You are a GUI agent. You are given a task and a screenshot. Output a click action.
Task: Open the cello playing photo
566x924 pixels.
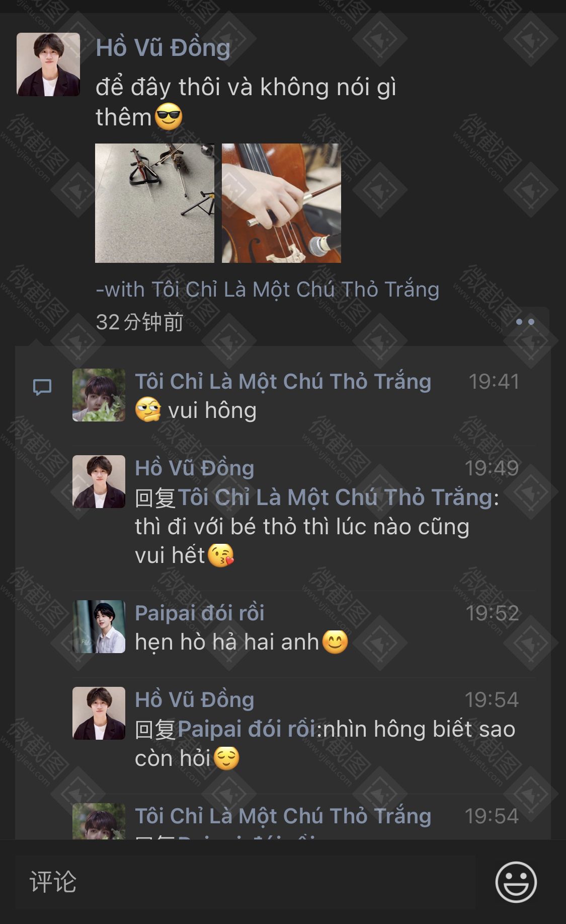tap(281, 203)
